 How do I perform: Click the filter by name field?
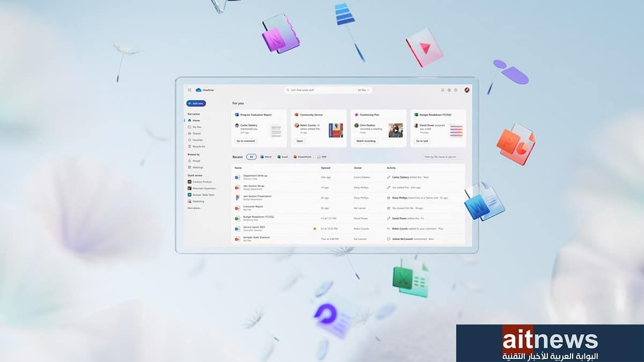click(443, 157)
